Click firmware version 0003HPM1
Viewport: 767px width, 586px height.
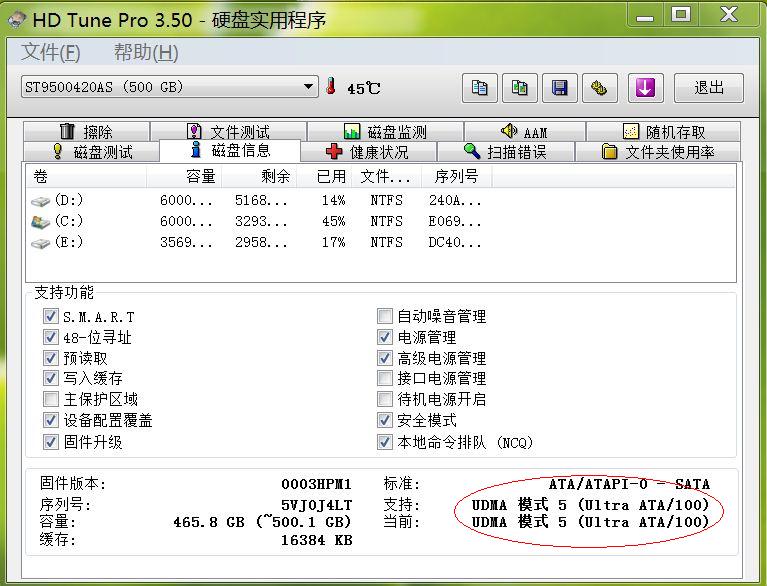pyautogui.click(x=316, y=484)
